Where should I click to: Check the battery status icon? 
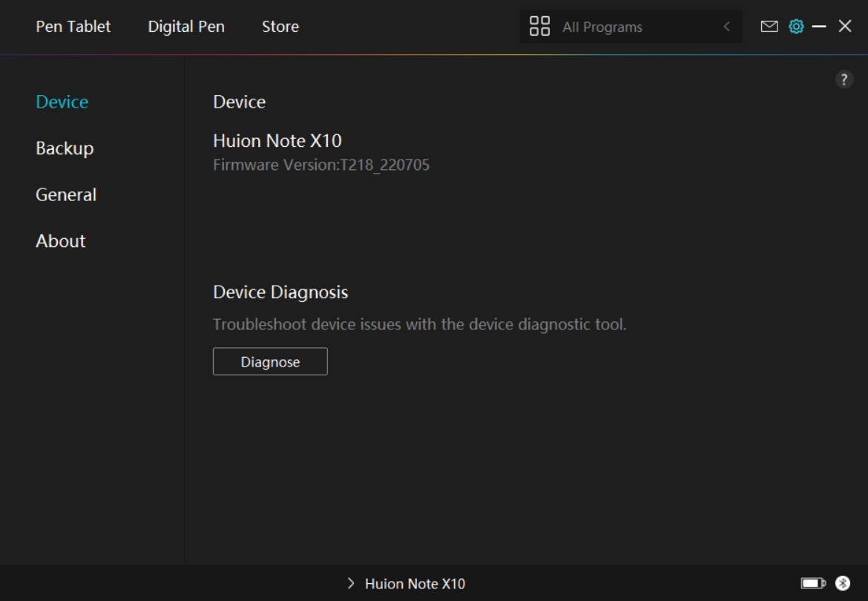click(813, 583)
